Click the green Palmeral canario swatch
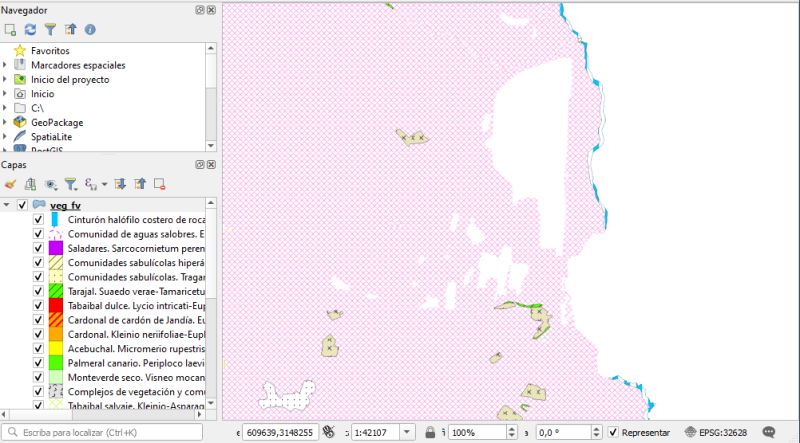This screenshot has width=800, height=443. tap(56, 362)
